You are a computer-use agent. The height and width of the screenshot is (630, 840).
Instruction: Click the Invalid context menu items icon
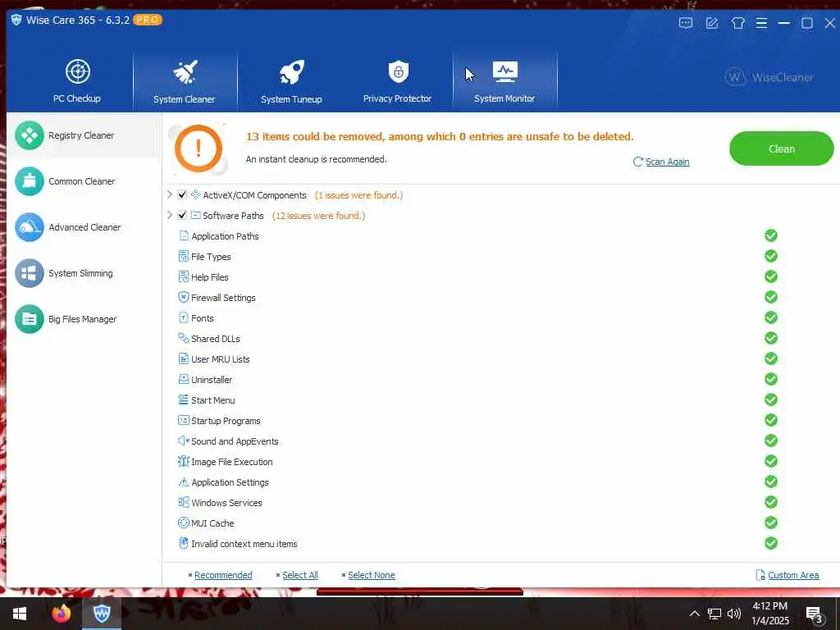[184, 543]
